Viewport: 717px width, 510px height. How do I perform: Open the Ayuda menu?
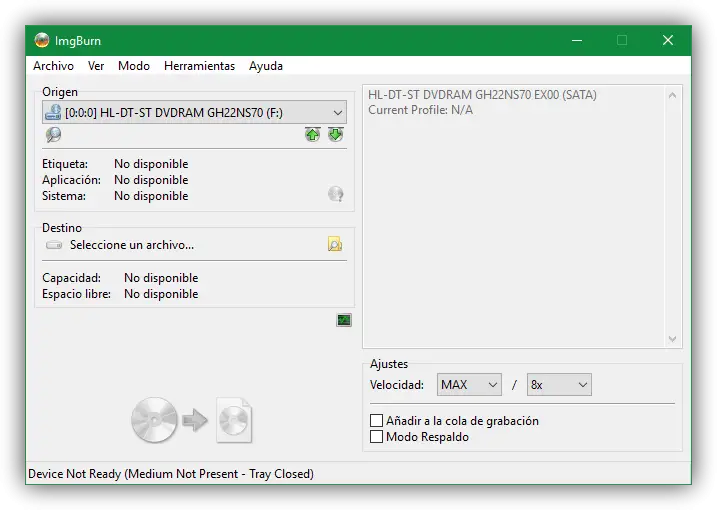click(266, 66)
